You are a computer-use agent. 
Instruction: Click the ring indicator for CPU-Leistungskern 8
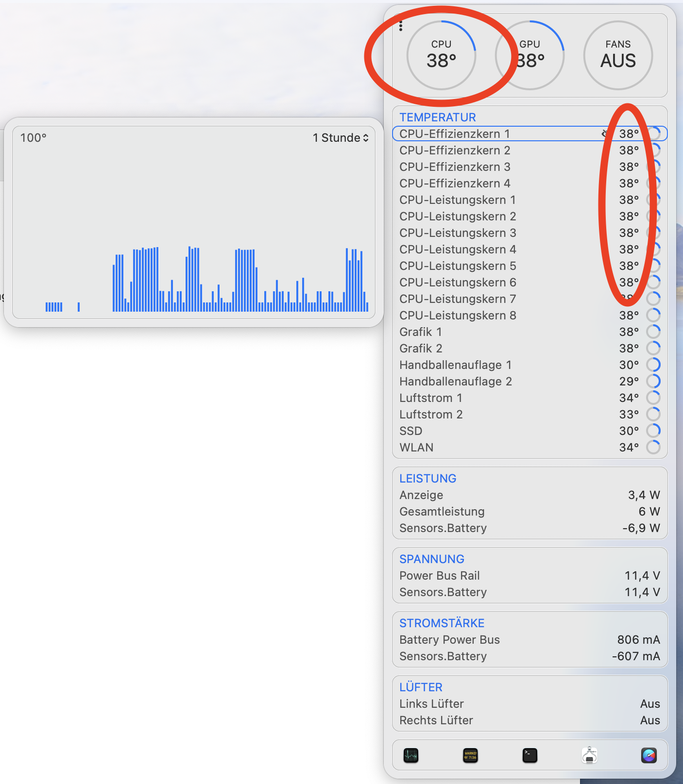tap(653, 315)
